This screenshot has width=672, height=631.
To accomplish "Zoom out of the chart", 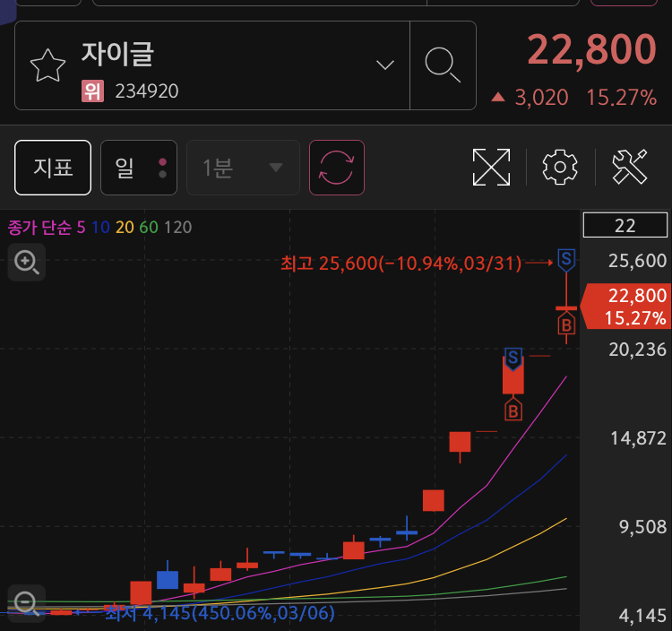I will pos(27,603).
